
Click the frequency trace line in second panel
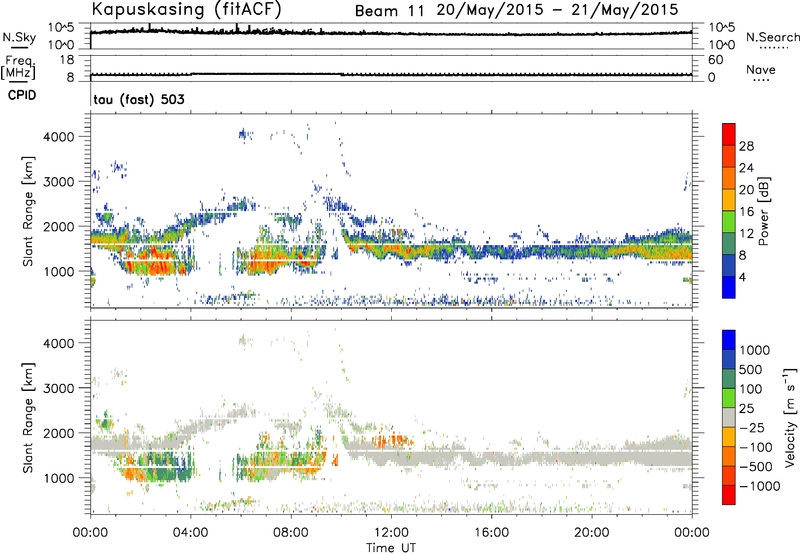391,74
